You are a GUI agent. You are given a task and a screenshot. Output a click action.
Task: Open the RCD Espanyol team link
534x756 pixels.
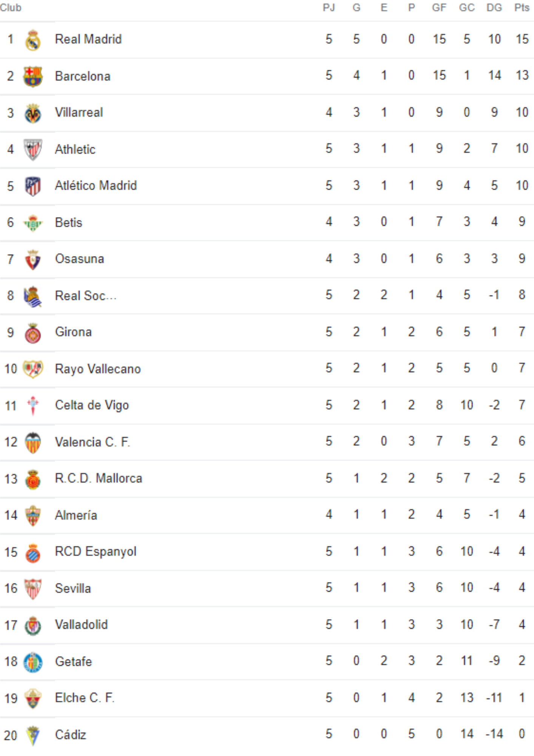click(96, 552)
